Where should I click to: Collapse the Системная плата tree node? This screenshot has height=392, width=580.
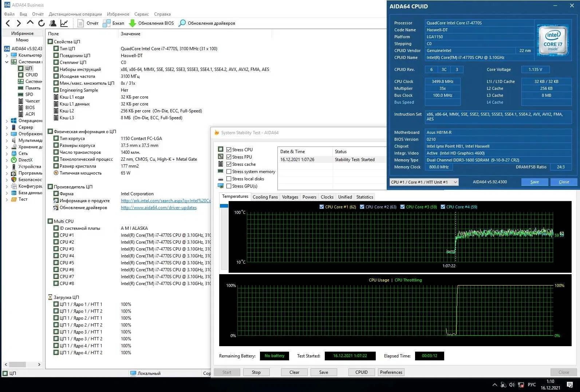(7, 62)
